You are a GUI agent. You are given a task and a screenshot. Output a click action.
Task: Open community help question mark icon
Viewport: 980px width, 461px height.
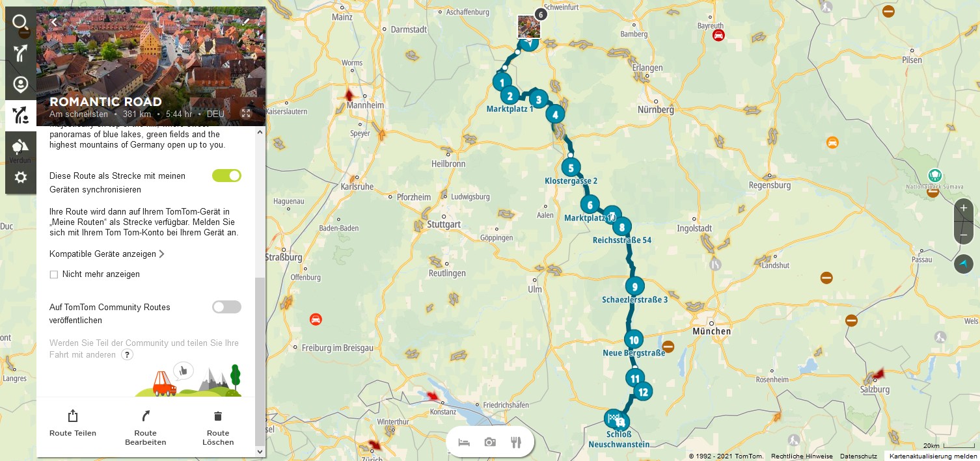[128, 354]
